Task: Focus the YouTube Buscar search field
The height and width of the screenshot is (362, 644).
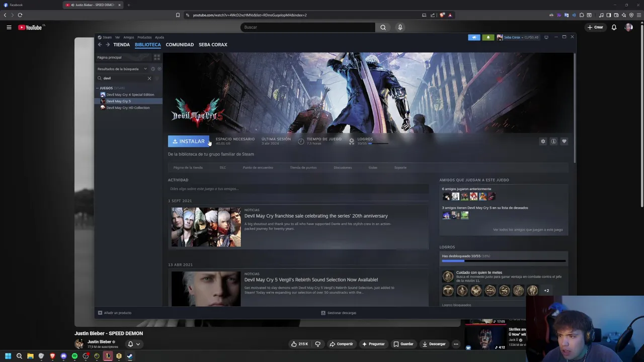Action: tap(307, 27)
